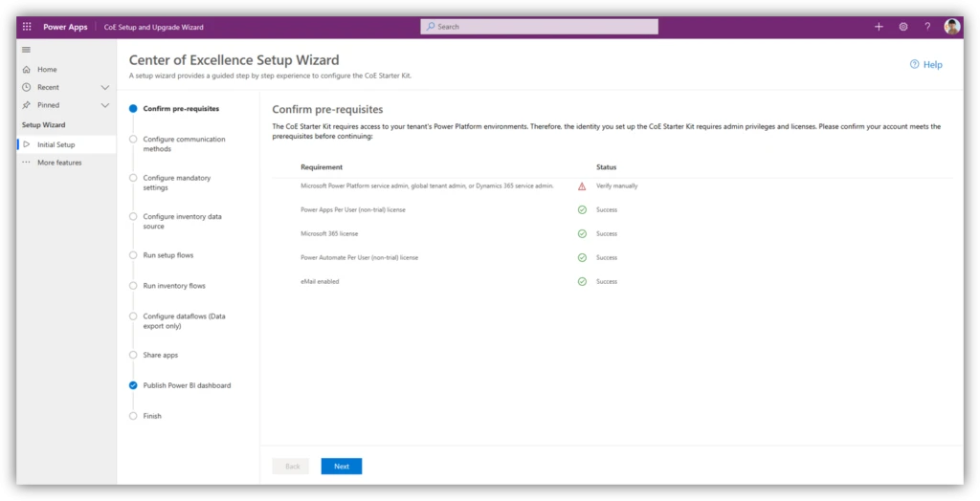Click Power Apps title in header
Image resolution: width=980 pixels, height=501 pixels.
65,27
